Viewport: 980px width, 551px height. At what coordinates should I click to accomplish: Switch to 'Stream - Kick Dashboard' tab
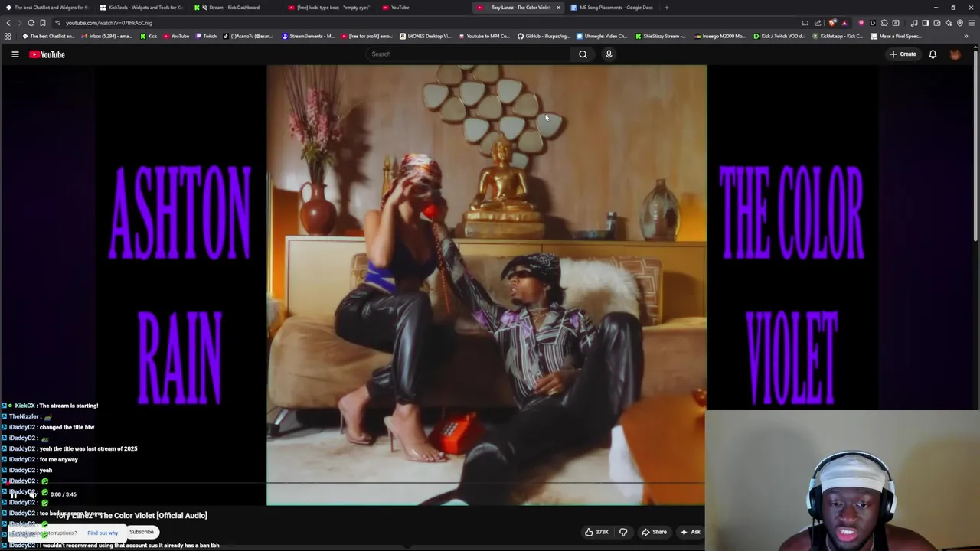234,8
